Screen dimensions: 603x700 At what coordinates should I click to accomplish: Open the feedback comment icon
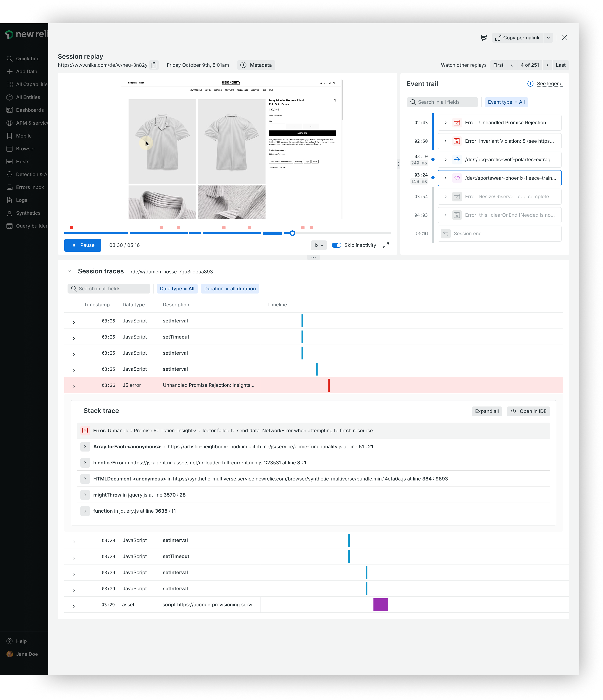(484, 38)
